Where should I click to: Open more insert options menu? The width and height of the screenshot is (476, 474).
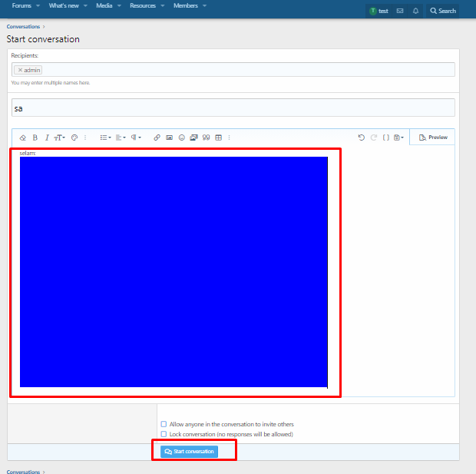[x=230, y=138]
